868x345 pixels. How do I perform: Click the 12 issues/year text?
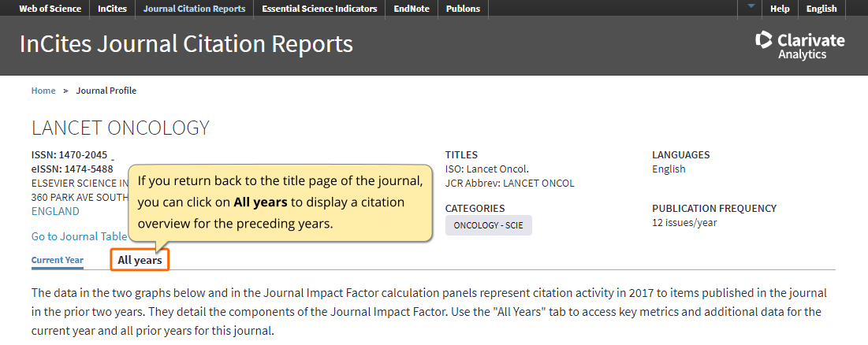(684, 223)
